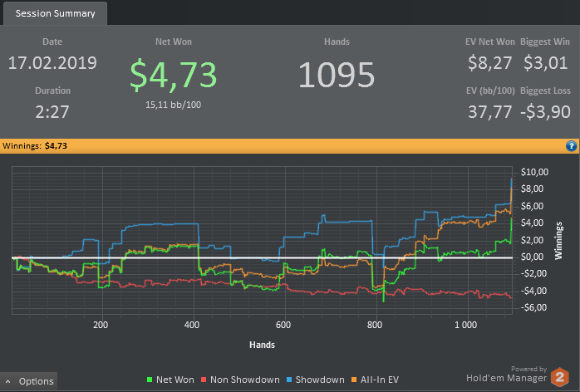Select the All-In EV legend label
Viewport: 580px width, 392px height.
(380, 380)
